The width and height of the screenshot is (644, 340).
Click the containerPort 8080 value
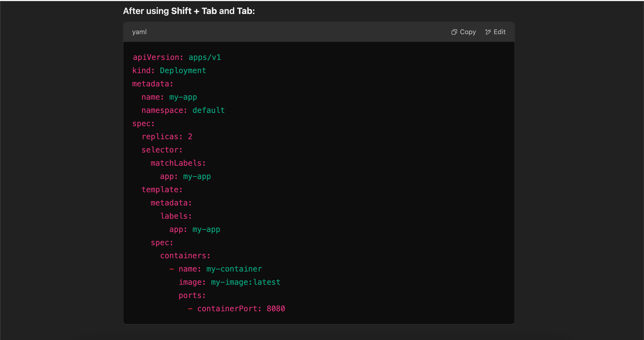pos(276,309)
